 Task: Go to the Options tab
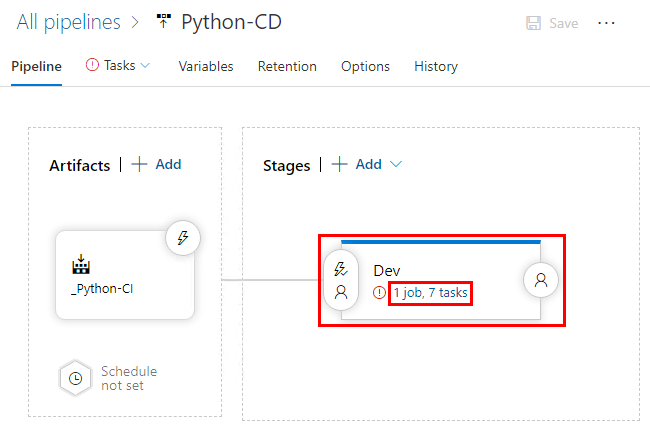365,66
